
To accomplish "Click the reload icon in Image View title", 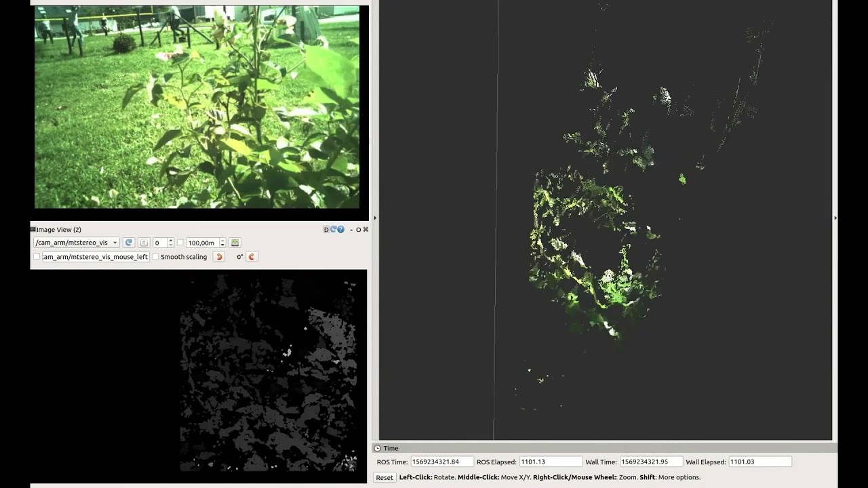I will tap(333, 230).
